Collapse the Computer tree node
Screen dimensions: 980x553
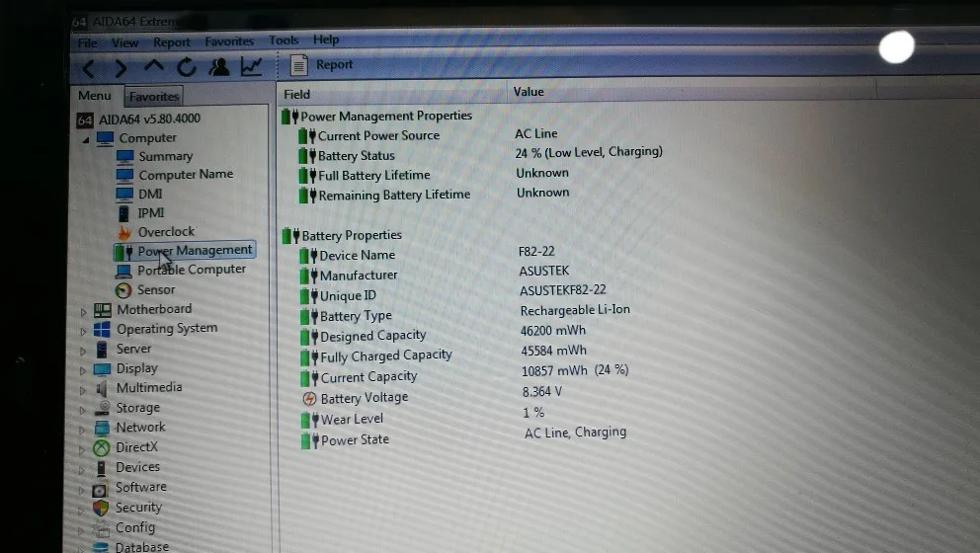86,139
